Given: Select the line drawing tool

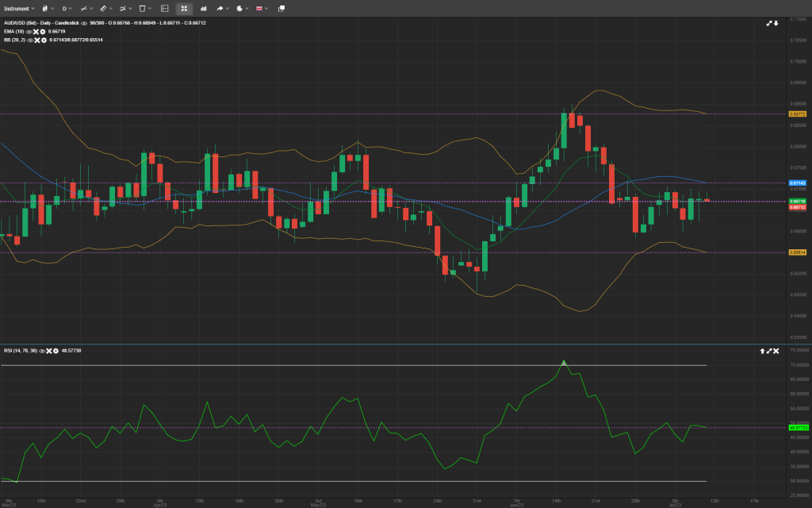Looking at the screenshot, I should point(84,8).
